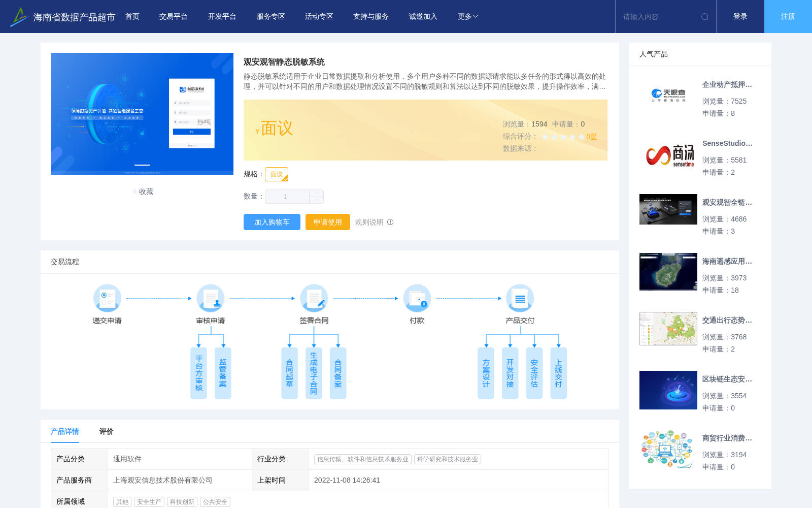This screenshot has width=812, height=508.
Task: Click the 开发对接 flow box
Action: [x=510, y=373]
